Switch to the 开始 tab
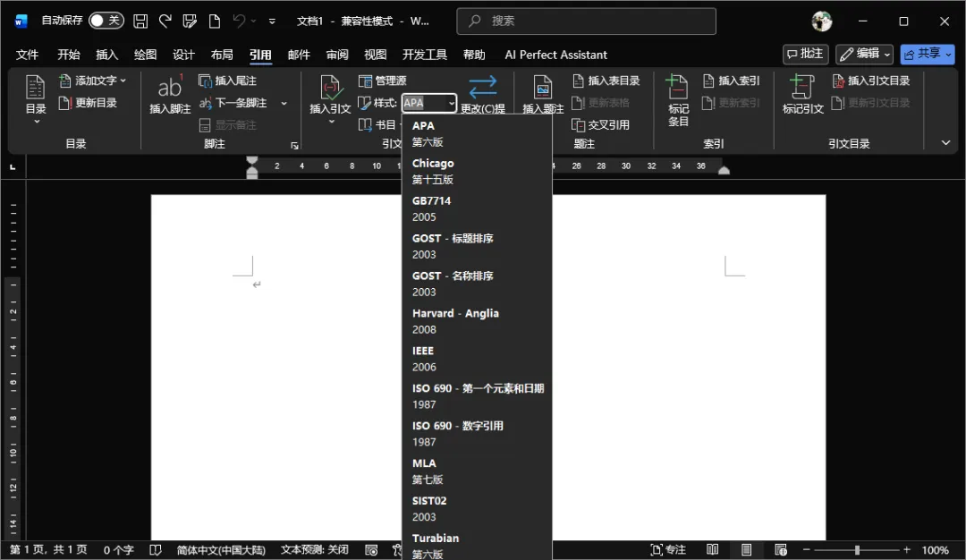Screen dimensions: 966x560 (68, 55)
